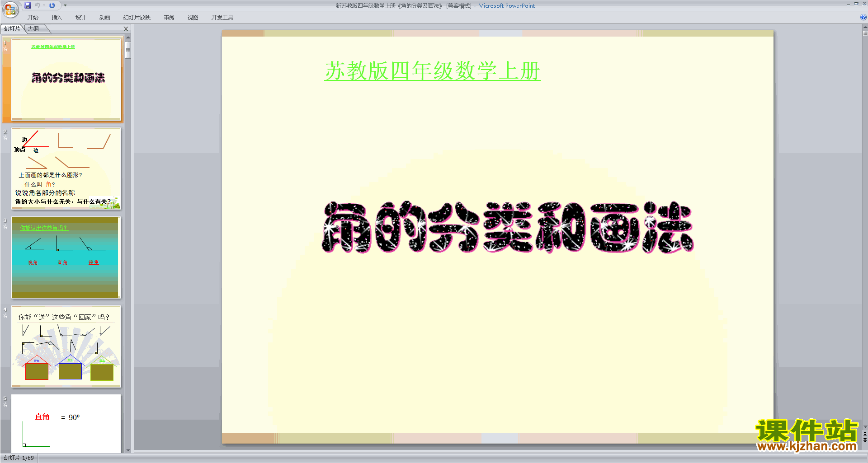Undo the last action
The image size is (868, 463).
pos(38,5)
